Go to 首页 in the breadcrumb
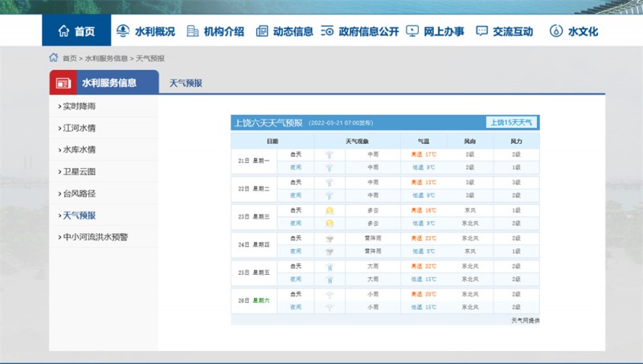Screen dimensions: 643x364 pos(70,58)
